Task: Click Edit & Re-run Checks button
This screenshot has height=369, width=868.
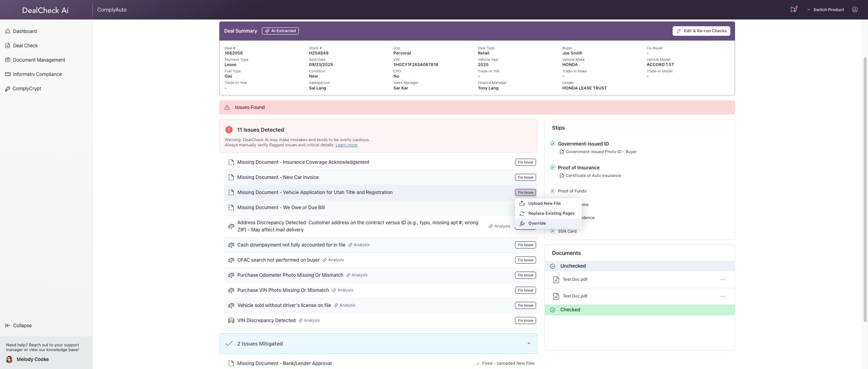Action: 701,31
